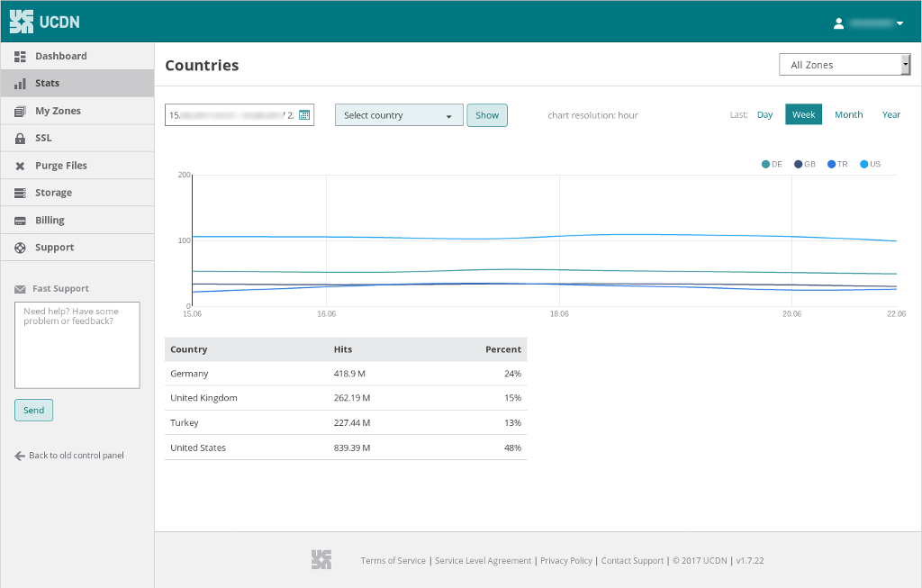Viewport: 922px width, 588px height.
Task: Click the My Zones stacked pages icon
Action: point(20,112)
